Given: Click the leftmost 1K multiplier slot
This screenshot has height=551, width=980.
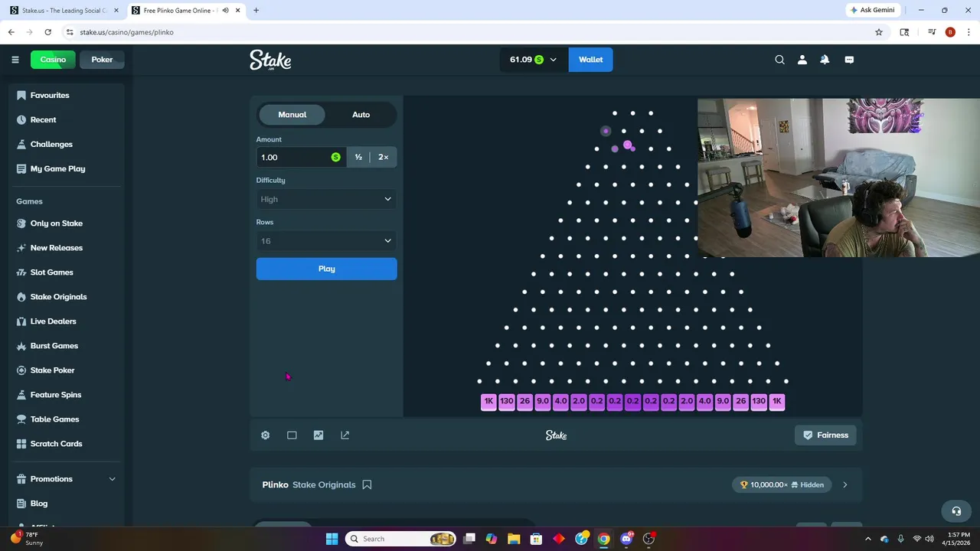Looking at the screenshot, I should point(488,401).
